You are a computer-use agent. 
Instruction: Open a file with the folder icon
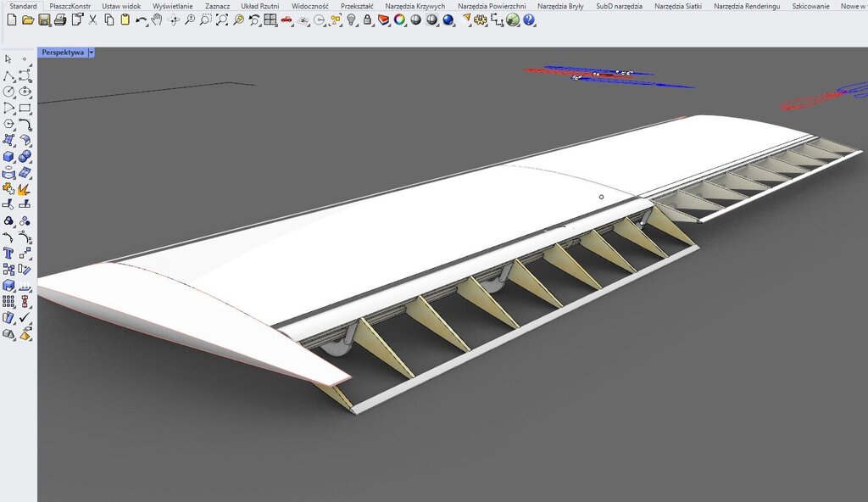coord(27,20)
